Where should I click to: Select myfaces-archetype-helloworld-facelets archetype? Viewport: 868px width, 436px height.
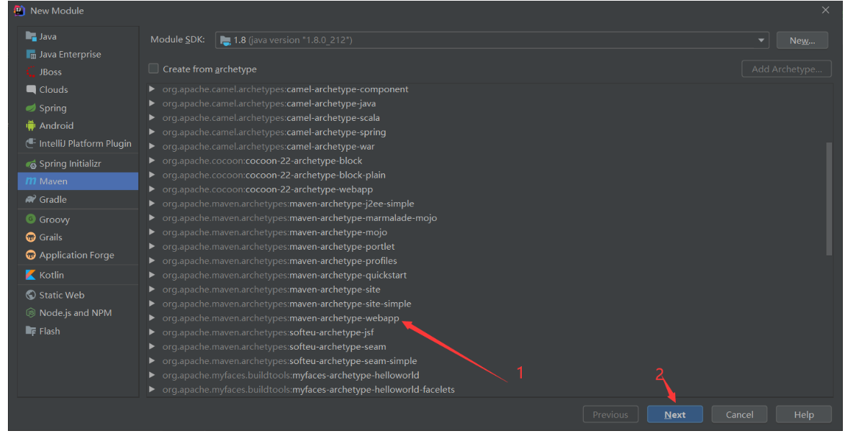click(308, 389)
